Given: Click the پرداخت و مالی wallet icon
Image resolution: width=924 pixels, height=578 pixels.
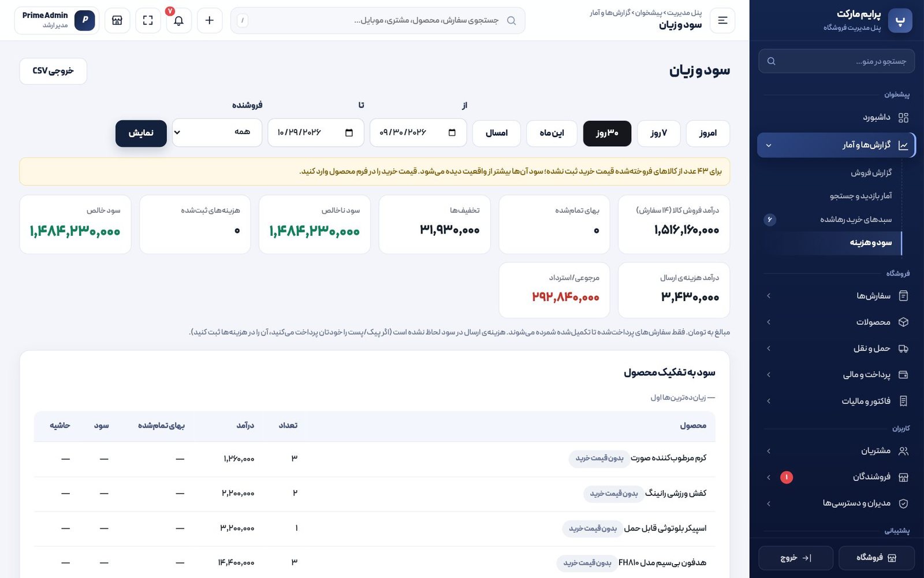Looking at the screenshot, I should tap(903, 375).
